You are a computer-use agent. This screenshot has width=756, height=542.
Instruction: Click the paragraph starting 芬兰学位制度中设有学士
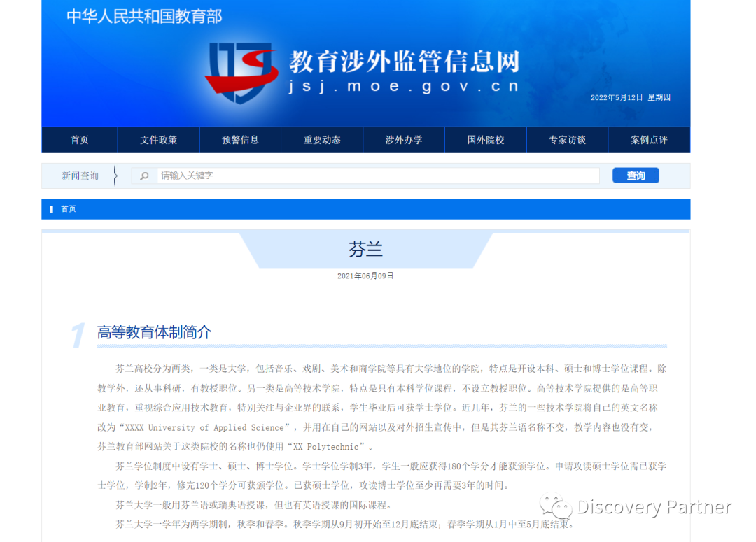click(x=382, y=476)
